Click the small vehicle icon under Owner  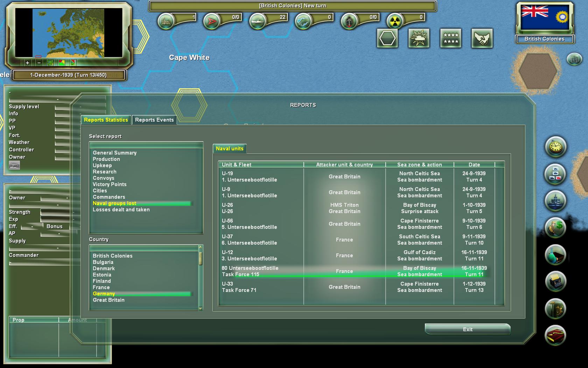click(x=14, y=165)
